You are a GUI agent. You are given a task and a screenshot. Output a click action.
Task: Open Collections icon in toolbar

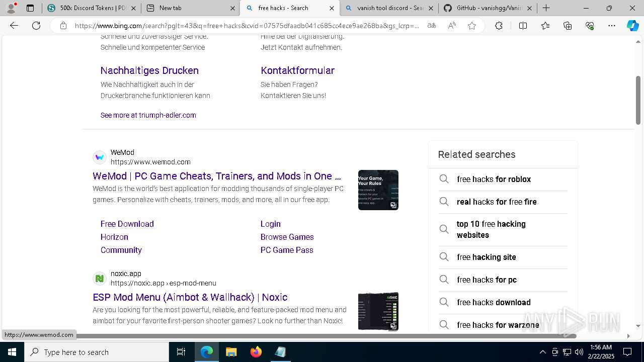[568, 26]
